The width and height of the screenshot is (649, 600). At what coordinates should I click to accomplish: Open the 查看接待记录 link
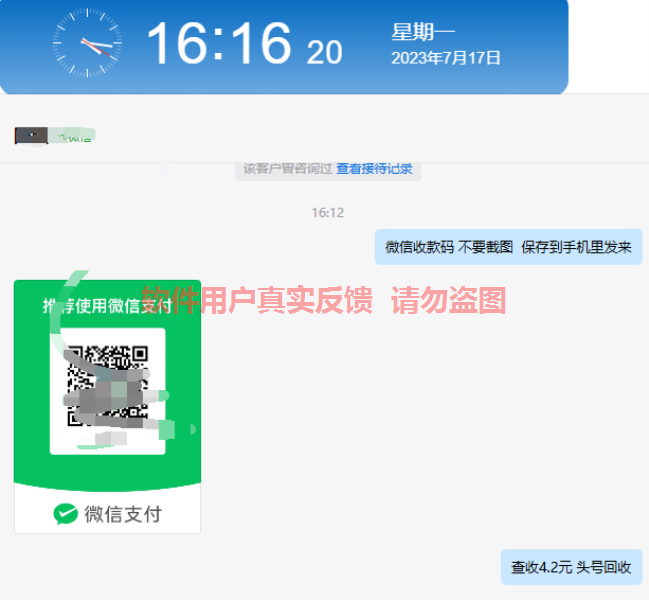374,169
